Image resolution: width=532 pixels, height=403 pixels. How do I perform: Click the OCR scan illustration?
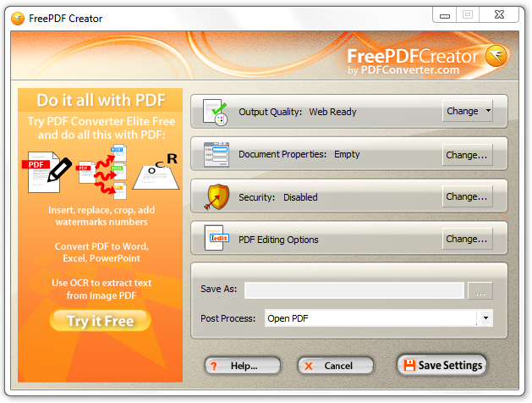(156, 172)
